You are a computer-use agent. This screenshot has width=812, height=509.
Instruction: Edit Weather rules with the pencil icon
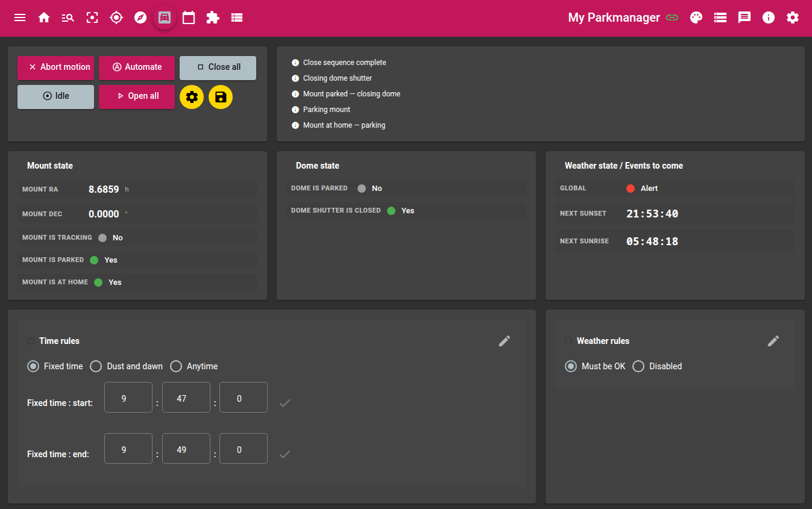click(x=773, y=341)
